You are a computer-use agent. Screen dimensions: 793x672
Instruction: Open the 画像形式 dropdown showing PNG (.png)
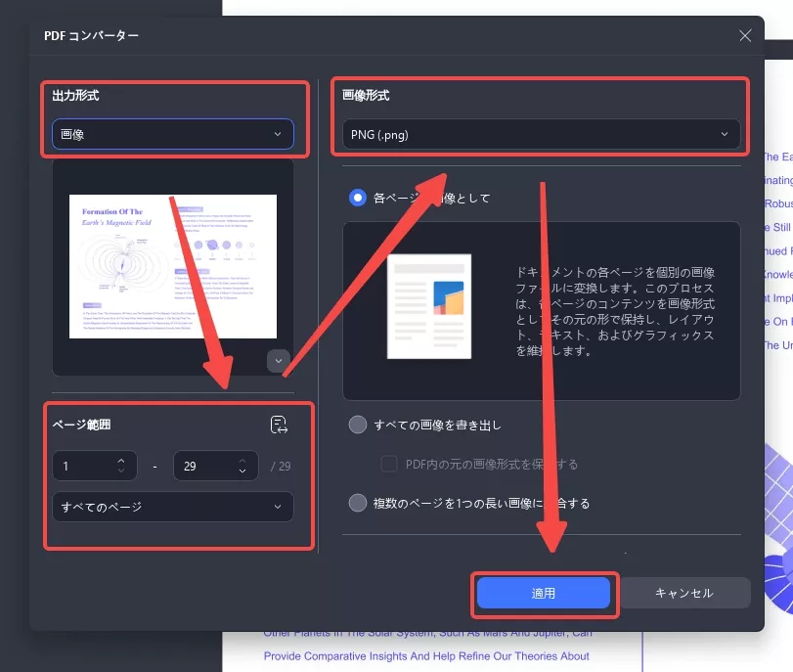click(x=541, y=134)
